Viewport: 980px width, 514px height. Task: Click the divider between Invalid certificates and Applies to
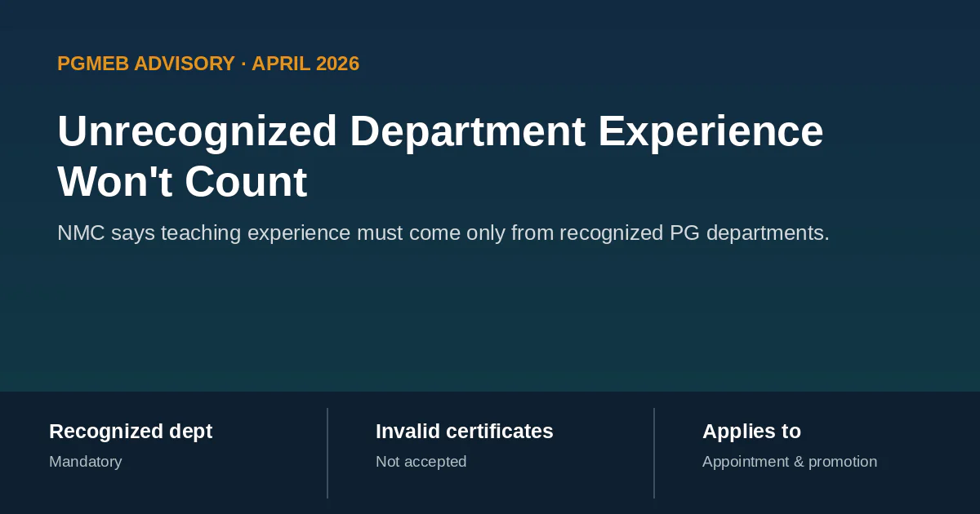654,453
